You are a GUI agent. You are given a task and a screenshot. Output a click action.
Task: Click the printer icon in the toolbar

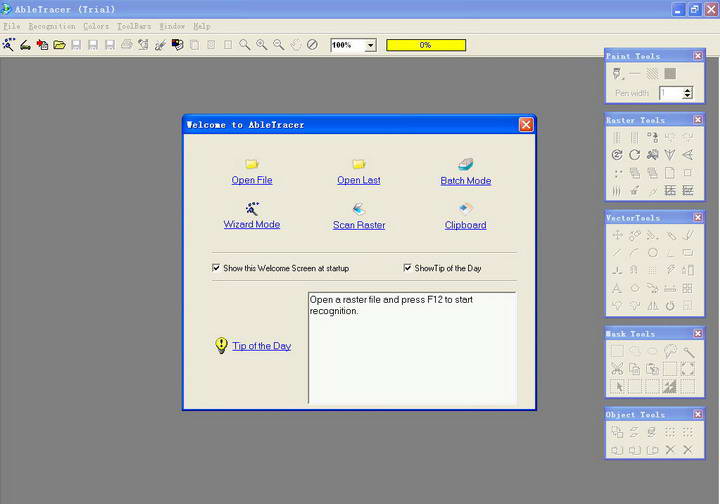coord(127,45)
